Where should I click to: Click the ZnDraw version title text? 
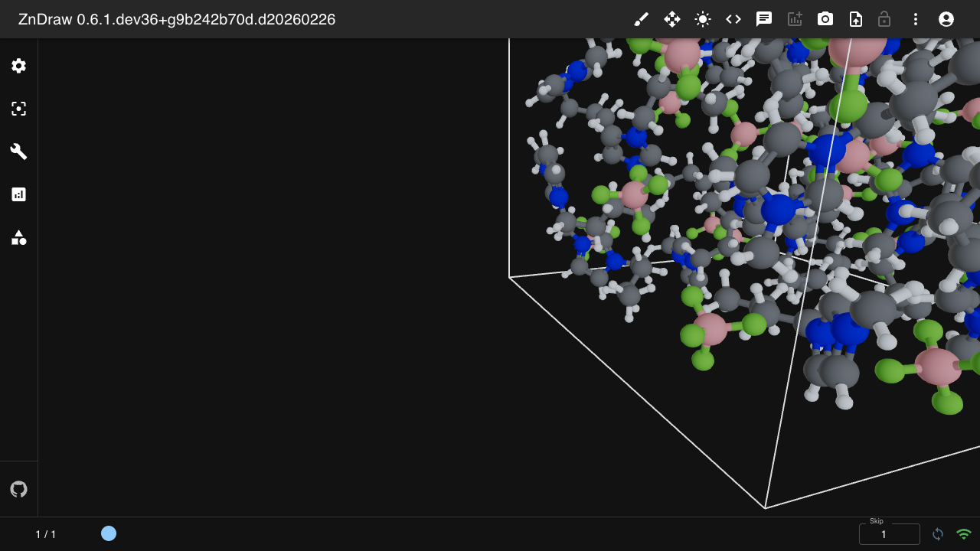click(177, 19)
